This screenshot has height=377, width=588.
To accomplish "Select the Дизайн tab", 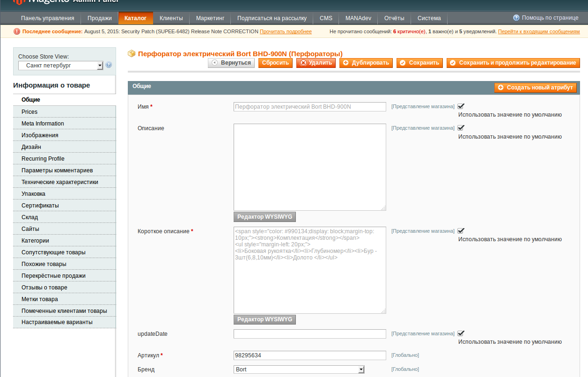I will [x=64, y=147].
